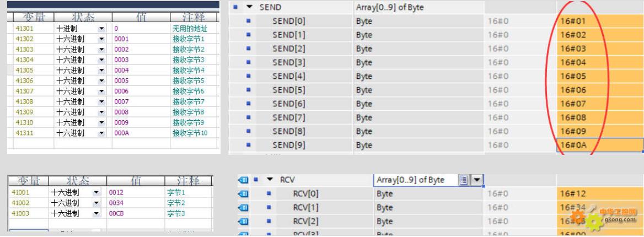
Task: Click the blue square marker beside SEND[4]
Action: 248,76
